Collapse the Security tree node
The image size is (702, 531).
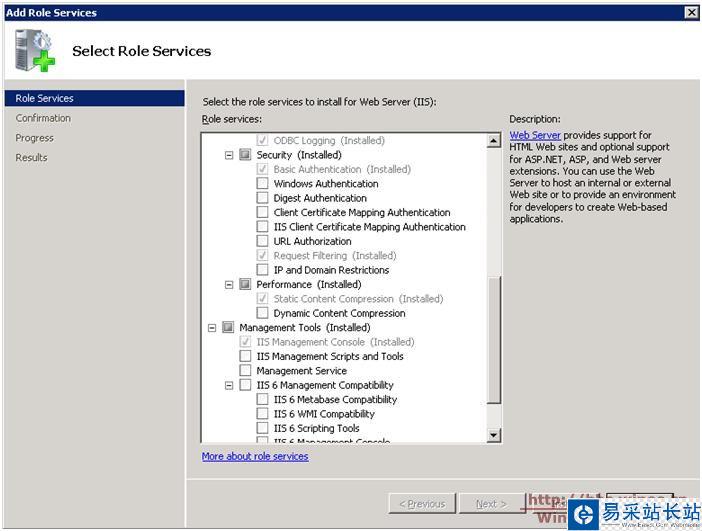pos(229,155)
